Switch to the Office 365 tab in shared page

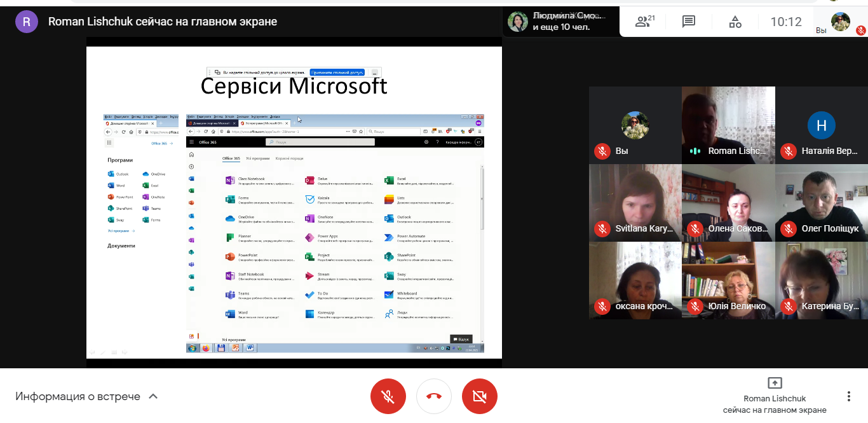pos(231,158)
